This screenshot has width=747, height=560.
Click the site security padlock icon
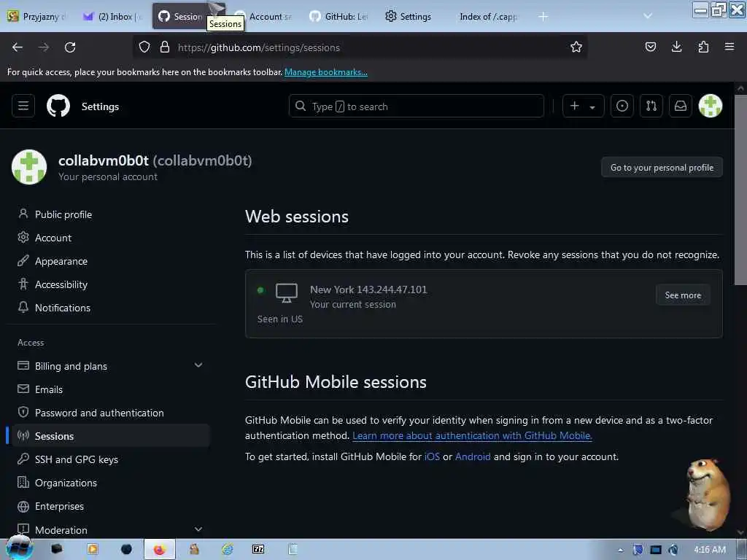(165, 47)
